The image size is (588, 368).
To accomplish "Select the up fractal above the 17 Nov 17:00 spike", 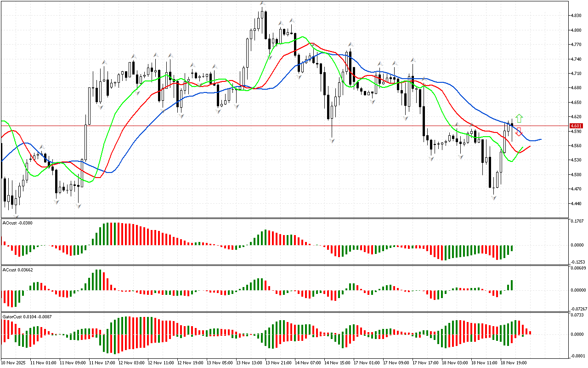I will (413, 60).
